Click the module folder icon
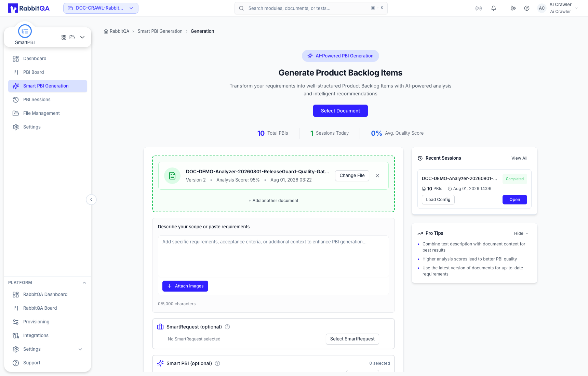The height and width of the screenshot is (376, 588). pos(72,37)
